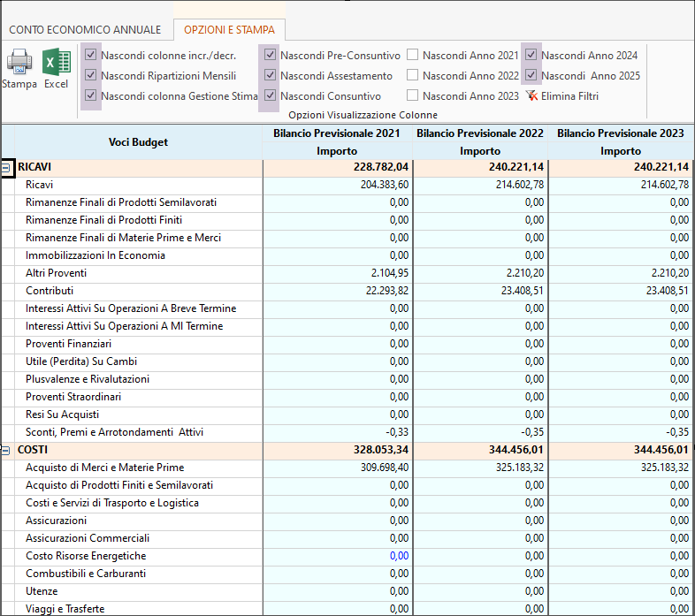
Task: Click Bilancio Previsionale 2022 column header
Action: (x=480, y=133)
